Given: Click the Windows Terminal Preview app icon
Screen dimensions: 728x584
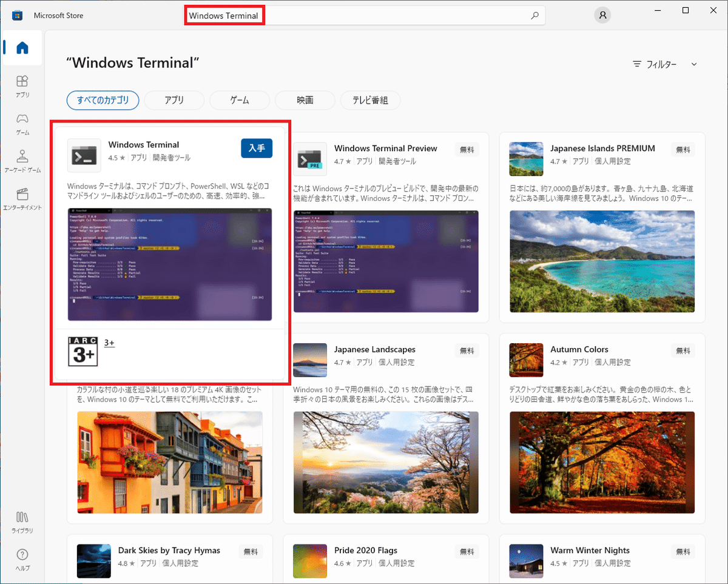Looking at the screenshot, I should click(310, 159).
